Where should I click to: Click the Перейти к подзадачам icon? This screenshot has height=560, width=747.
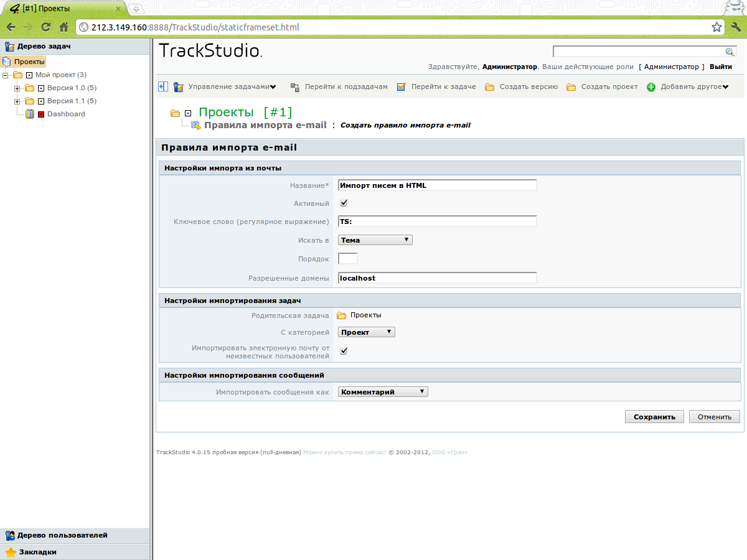(295, 87)
